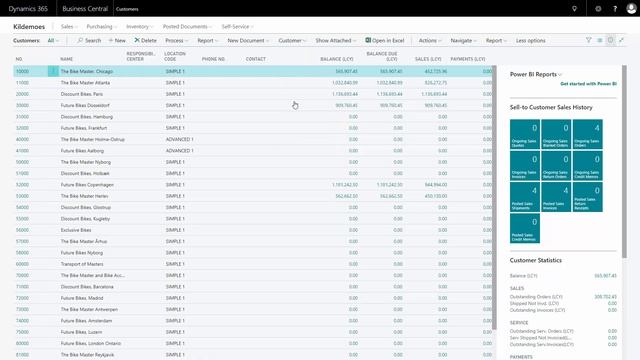Open the settings gear in top bar

[x=598, y=9]
